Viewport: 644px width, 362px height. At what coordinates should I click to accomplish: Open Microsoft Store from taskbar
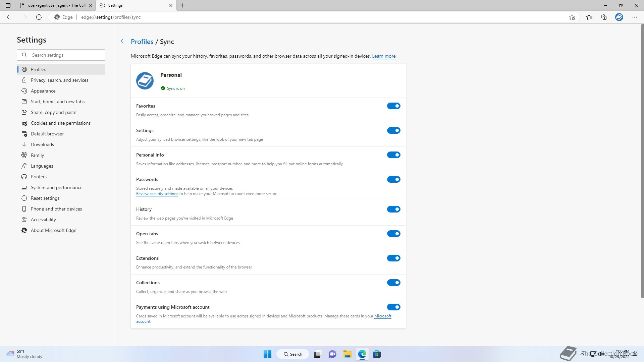[x=377, y=354]
